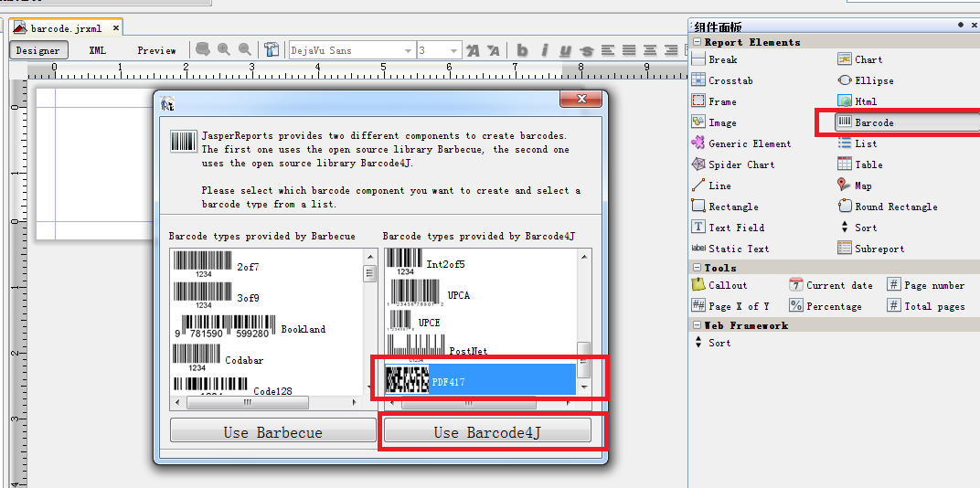Select the Image element

click(x=714, y=123)
